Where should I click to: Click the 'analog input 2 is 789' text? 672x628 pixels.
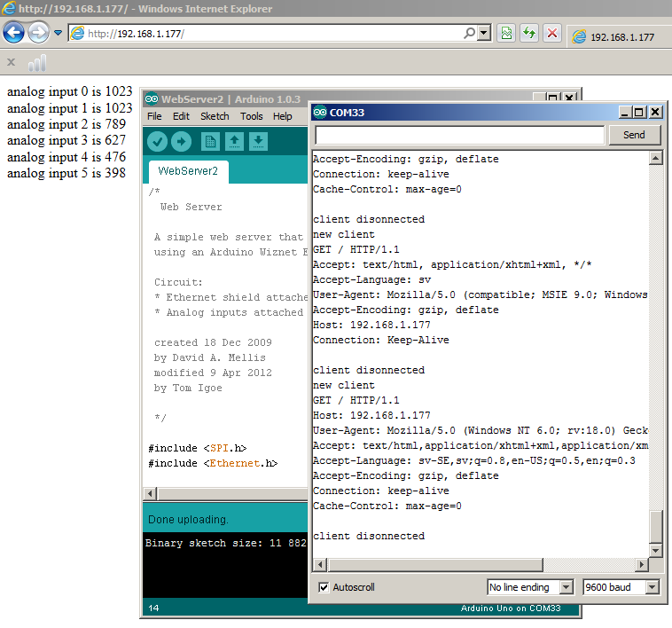[x=66, y=124]
